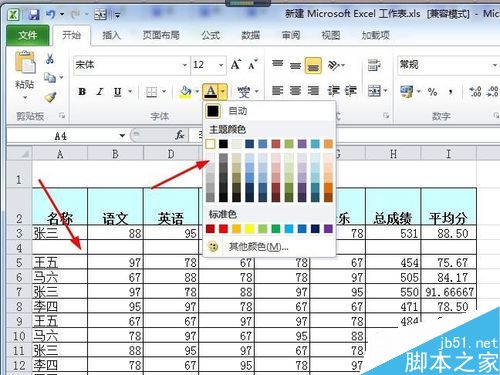Toggle Bold formatting
The width and height of the screenshot is (500, 375).
tap(82, 91)
